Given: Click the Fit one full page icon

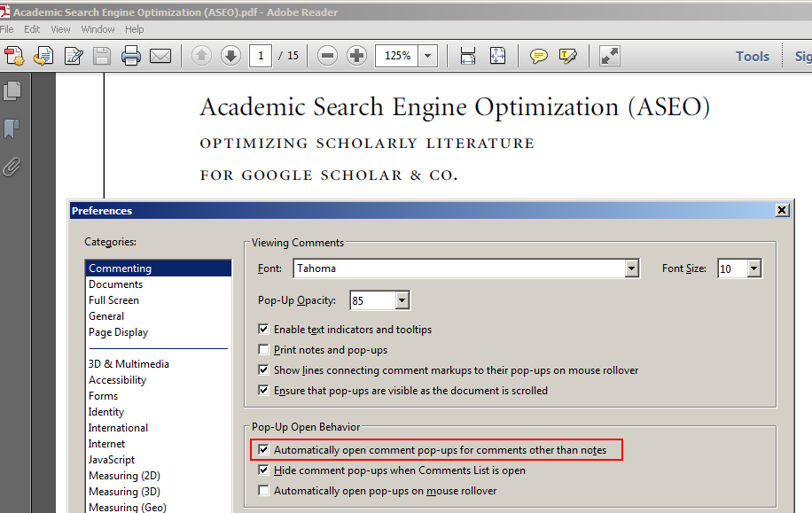Looking at the screenshot, I should point(497,56).
